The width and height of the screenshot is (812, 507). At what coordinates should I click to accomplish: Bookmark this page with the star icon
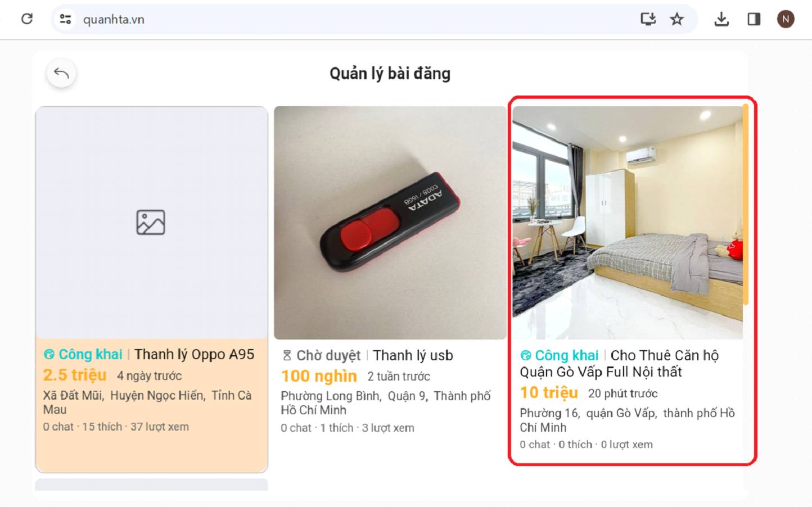tap(676, 19)
